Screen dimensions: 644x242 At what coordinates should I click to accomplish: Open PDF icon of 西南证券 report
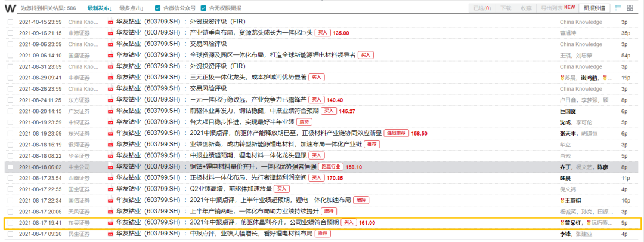coord(110,178)
